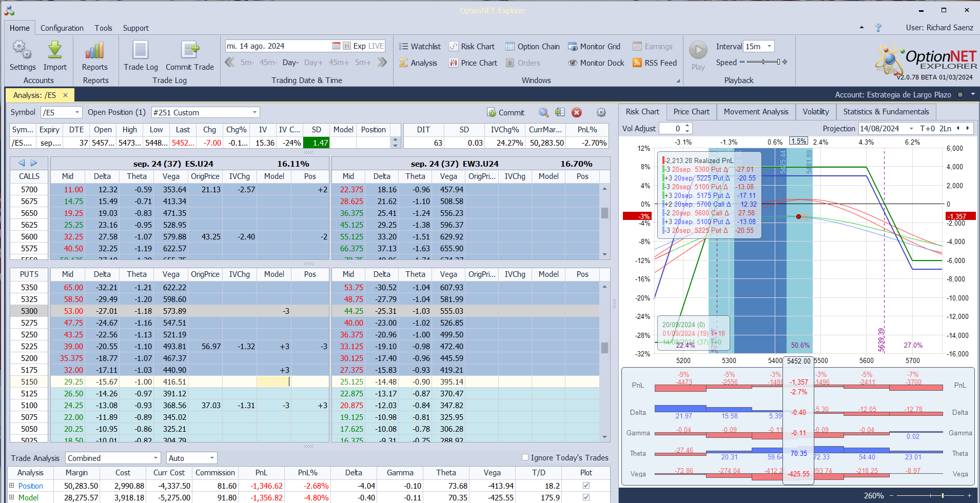Step forward one day with Day+
Image resolution: width=980 pixels, height=503 pixels.
pyautogui.click(x=313, y=63)
